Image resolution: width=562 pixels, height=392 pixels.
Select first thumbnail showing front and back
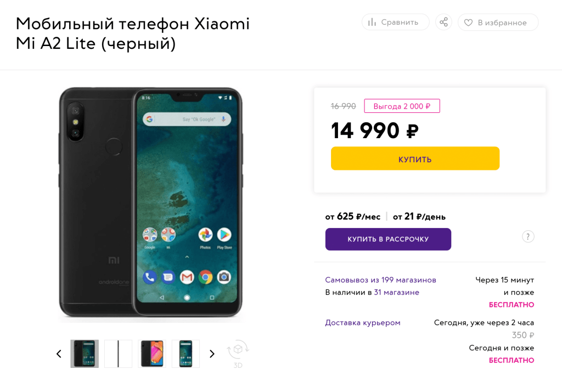coord(85,354)
